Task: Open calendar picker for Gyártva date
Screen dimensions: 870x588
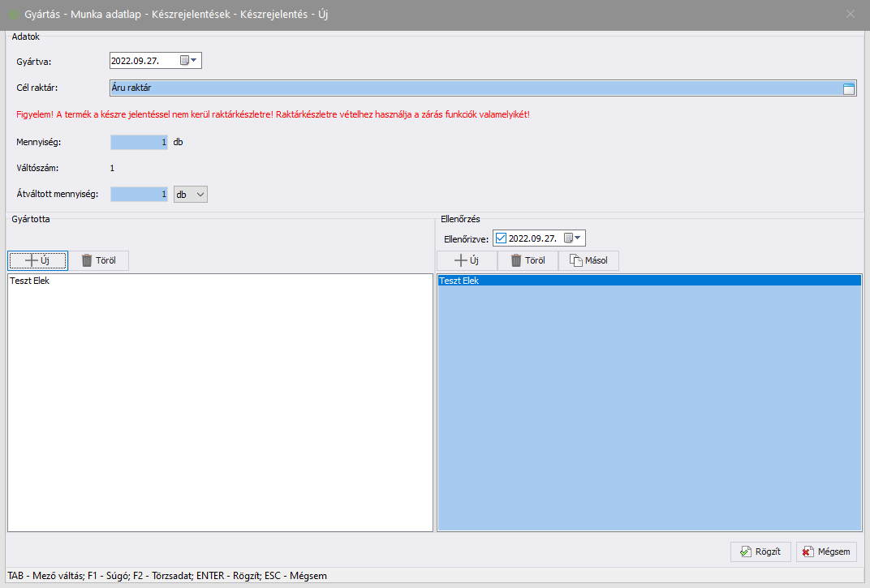Action: coord(188,61)
